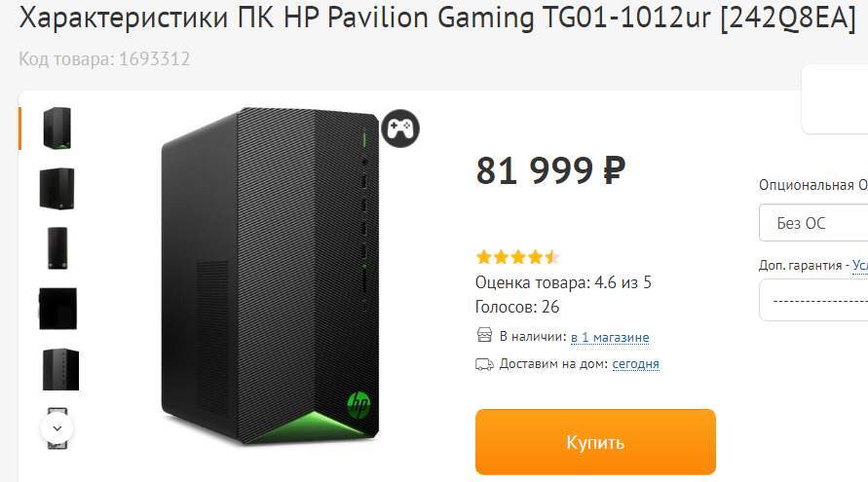Select the first front-angle PC thumbnail
Viewport: 868px width, 482px height.
click(57, 129)
